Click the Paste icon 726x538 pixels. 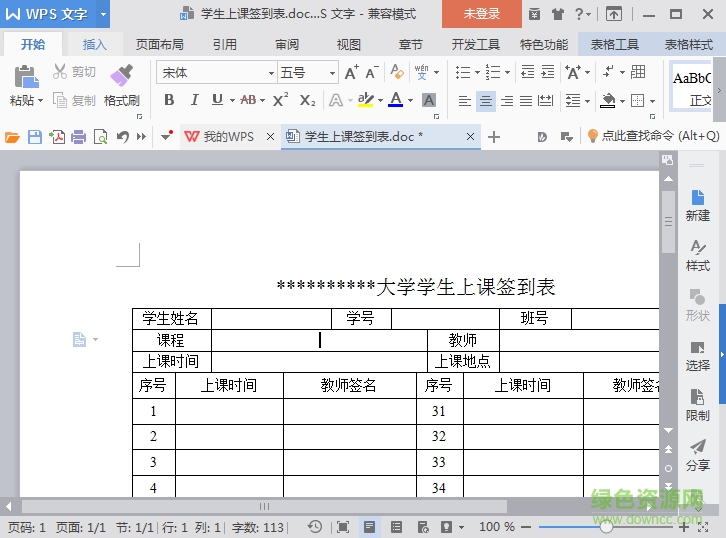(x=26, y=77)
